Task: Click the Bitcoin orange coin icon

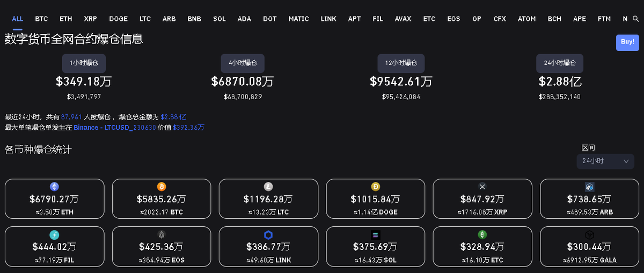Action: pyautogui.click(x=162, y=187)
